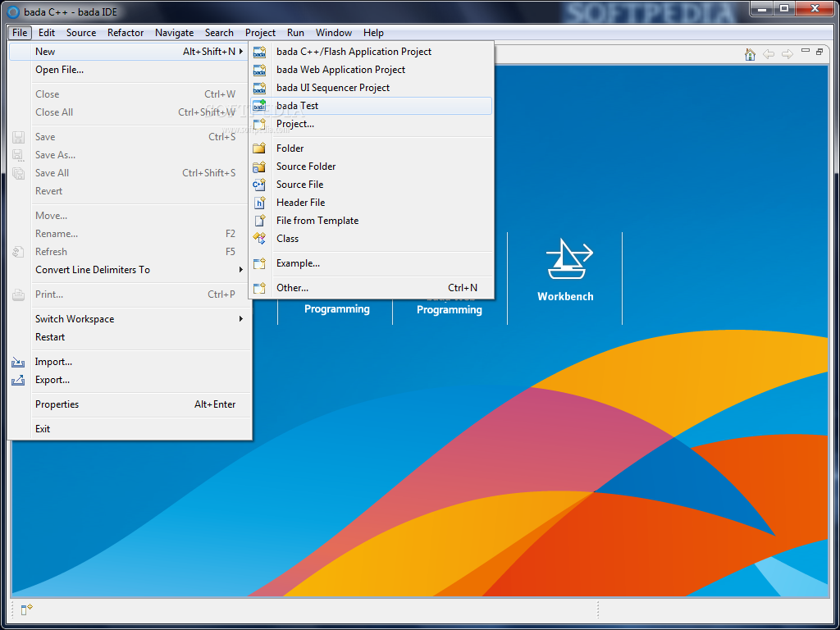
Task: Minimize the welcome view panel
Action: coord(806,51)
